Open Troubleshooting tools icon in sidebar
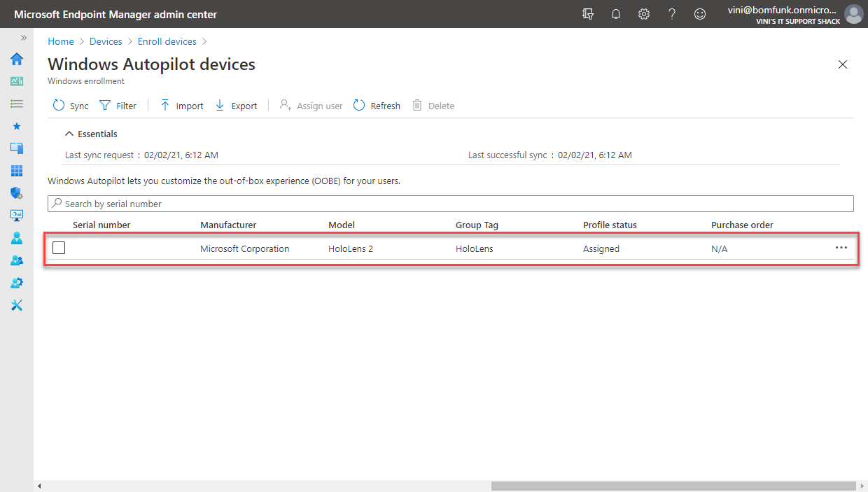The image size is (868, 492). [17, 305]
